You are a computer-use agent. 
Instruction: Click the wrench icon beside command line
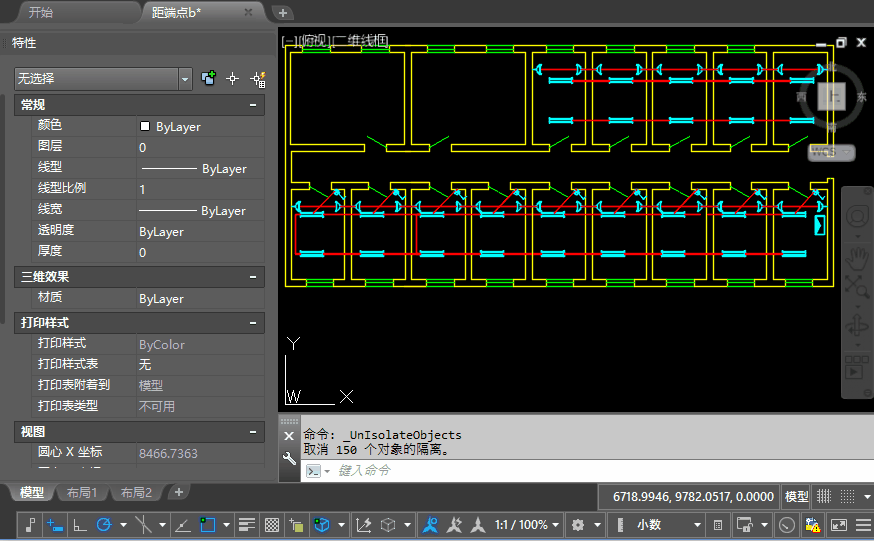pyautogui.click(x=289, y=459)
